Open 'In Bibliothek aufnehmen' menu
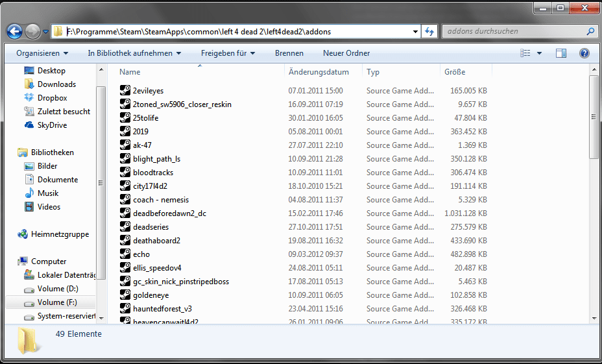This screenshot has height=364, width=602. tap(134, 53)
